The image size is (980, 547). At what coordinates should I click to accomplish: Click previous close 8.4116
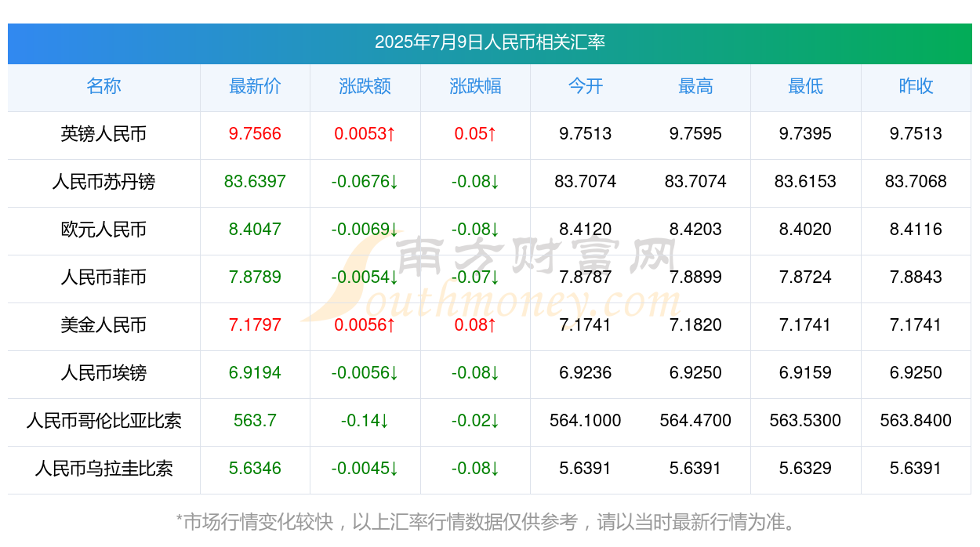pos(916,230)
